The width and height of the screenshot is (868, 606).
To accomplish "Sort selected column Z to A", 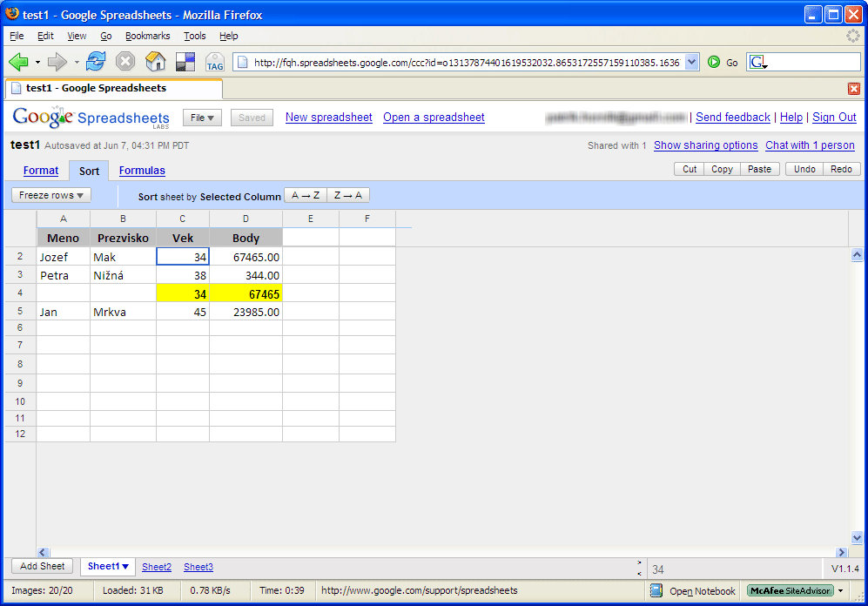I will coord(348,195).
